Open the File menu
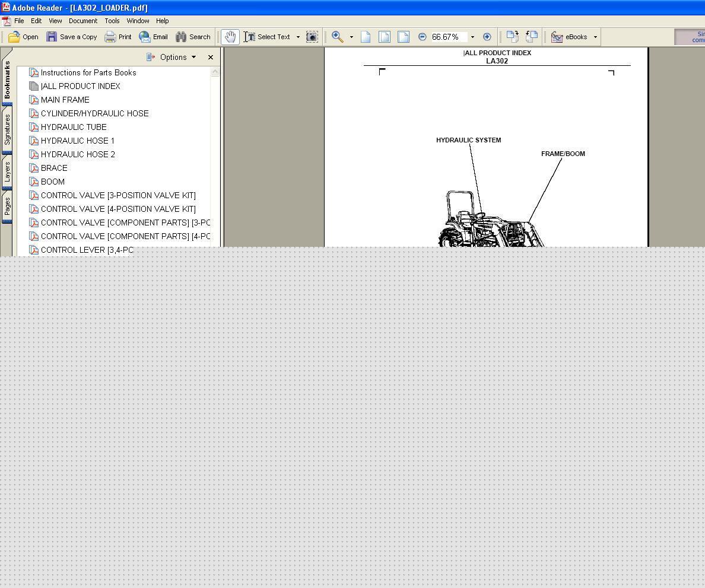 pyautogui.click(x=20, y=21)
